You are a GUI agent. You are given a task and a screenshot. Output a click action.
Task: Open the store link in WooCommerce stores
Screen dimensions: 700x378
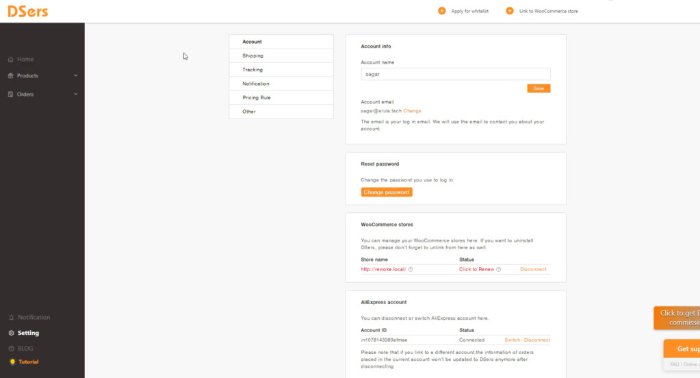pos(383,270)
